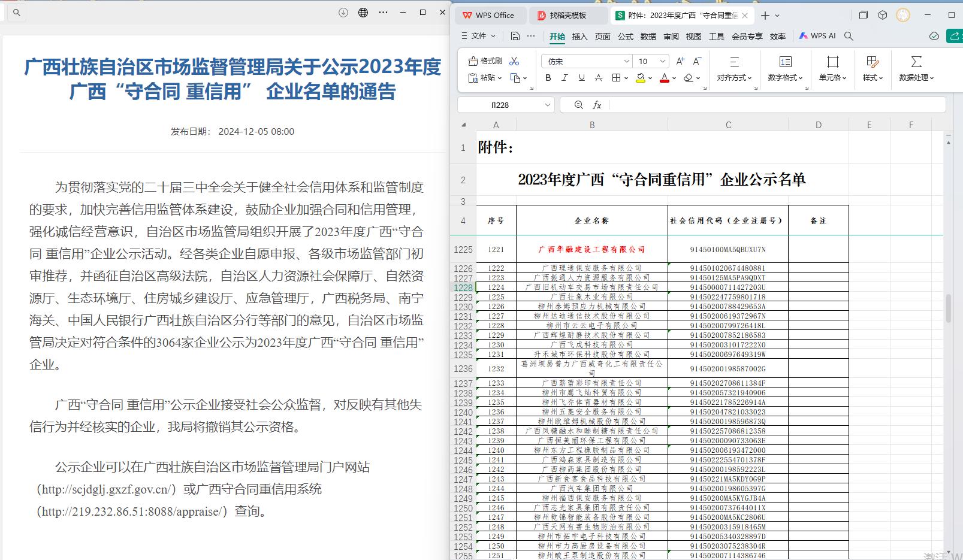The height and width of the screenshot is (560, 963).
Task: Switch to the Page (页面) tab
Action: click(x=603, y=37)
